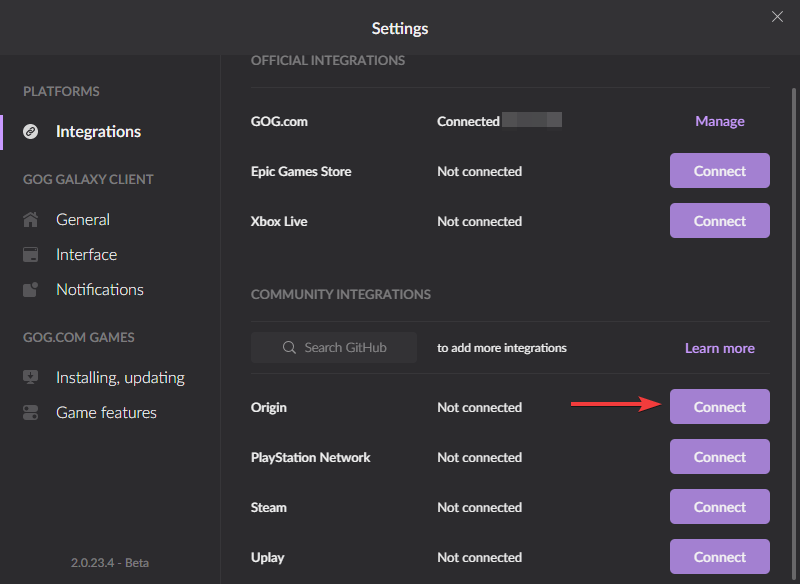Connect the Uplay platform
800x584 pixels.
point(719,556)
